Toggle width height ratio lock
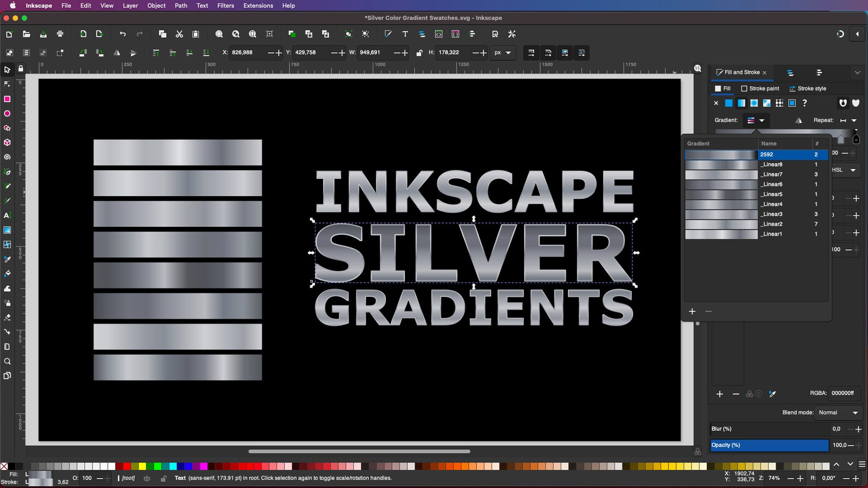The height and width of the screenshot is (488, 868). pos(419,53)
